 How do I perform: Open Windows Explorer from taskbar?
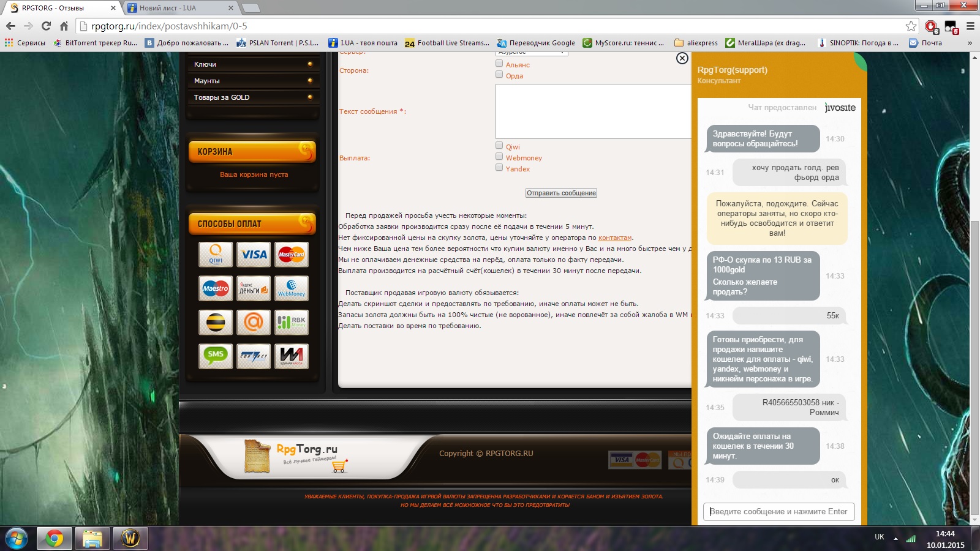(x=92, y=539)
